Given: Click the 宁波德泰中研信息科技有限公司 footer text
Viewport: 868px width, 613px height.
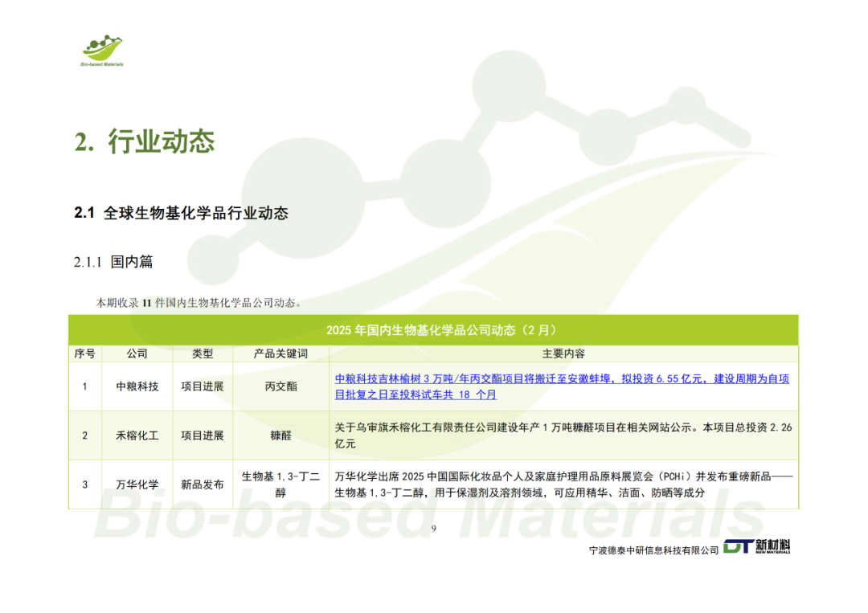Looking at the screenshot, I should (653, 550).
